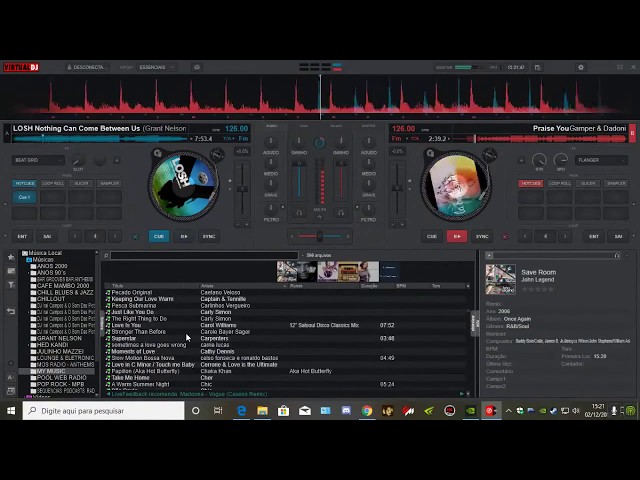Halve right deck loop length arrow
The image size is (640, 480).
click(525, 236)
